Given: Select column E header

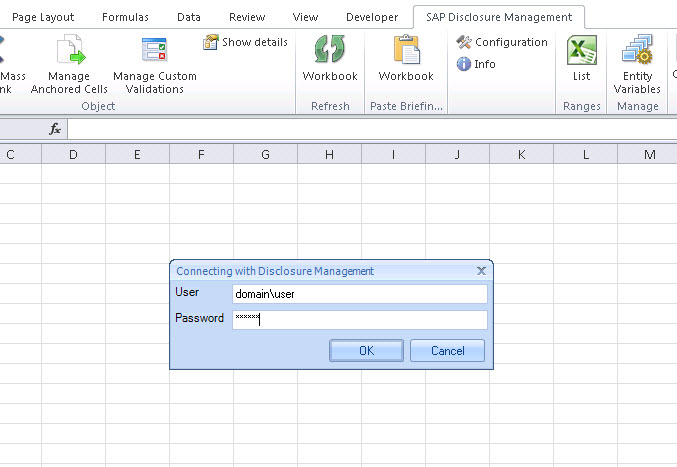Looking at the screenshot, I should [x=137, y=155].
